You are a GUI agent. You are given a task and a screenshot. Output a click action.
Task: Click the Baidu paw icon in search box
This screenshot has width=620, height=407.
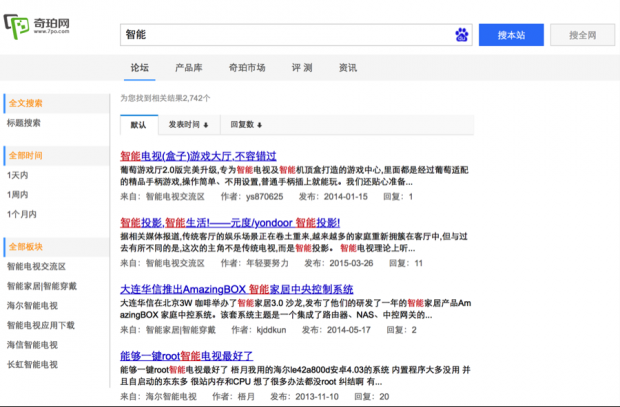point(461,34)
